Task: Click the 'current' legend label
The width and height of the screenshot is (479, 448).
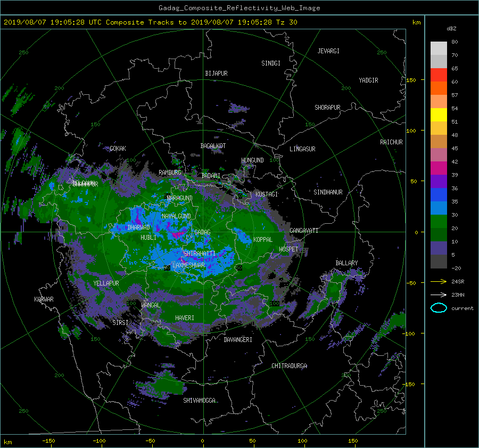Action: pyautogui.click(x=463, y=308)
